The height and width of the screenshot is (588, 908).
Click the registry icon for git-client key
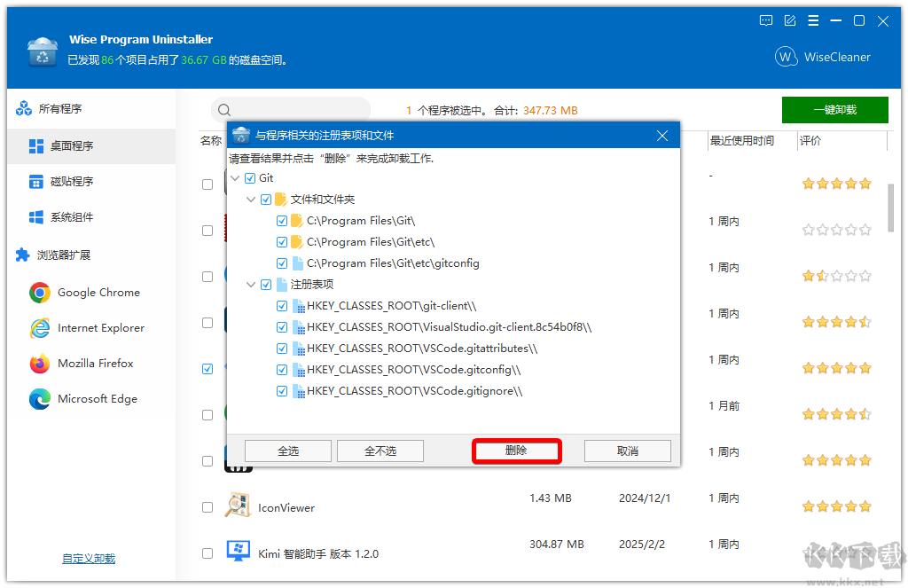[299, 306]
